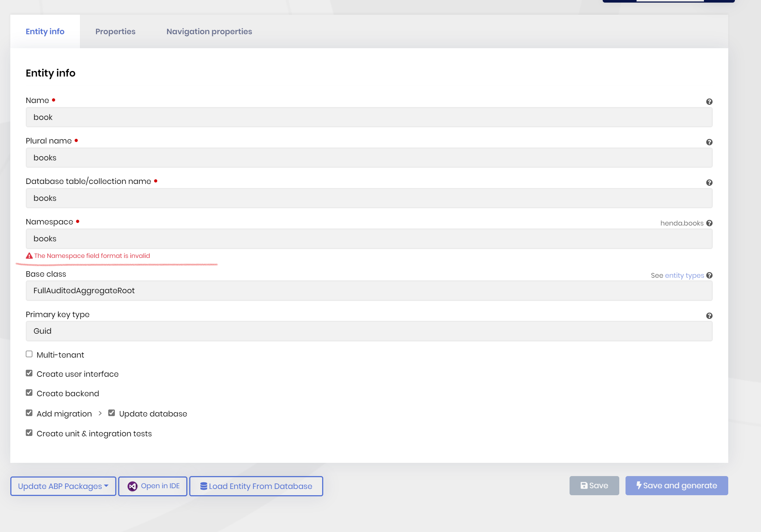Image resolution: width=761 pixels, height=532 pixels.
Task: Open the Navigation properties tab
Action: pyautogui.click(x=209, y=32)
